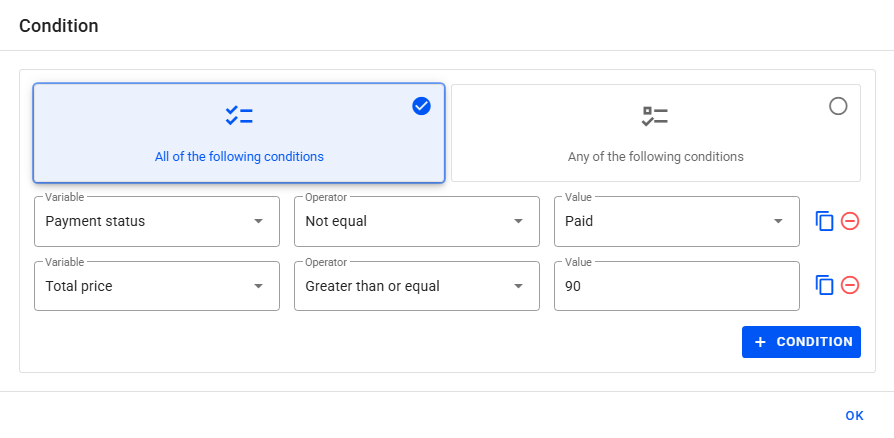Duplicate the Payment status condition row
The image size is (894, 438).
pos(824,221)
